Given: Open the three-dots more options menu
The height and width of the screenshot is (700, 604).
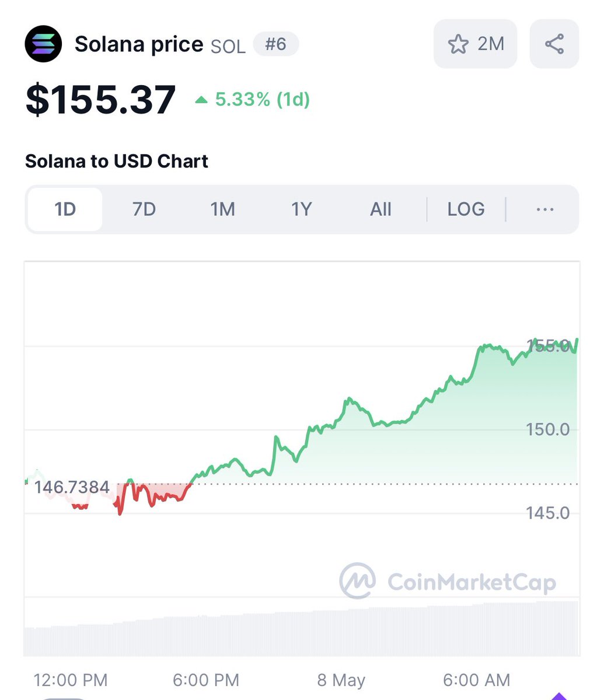Looking at the screenshot, I should (x=544, y=209).
